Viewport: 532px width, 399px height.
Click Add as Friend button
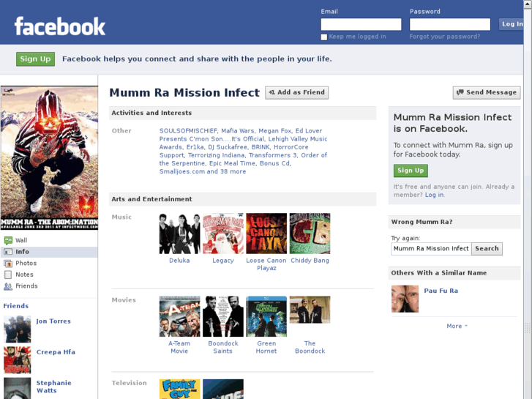click(x=296, y=92)
